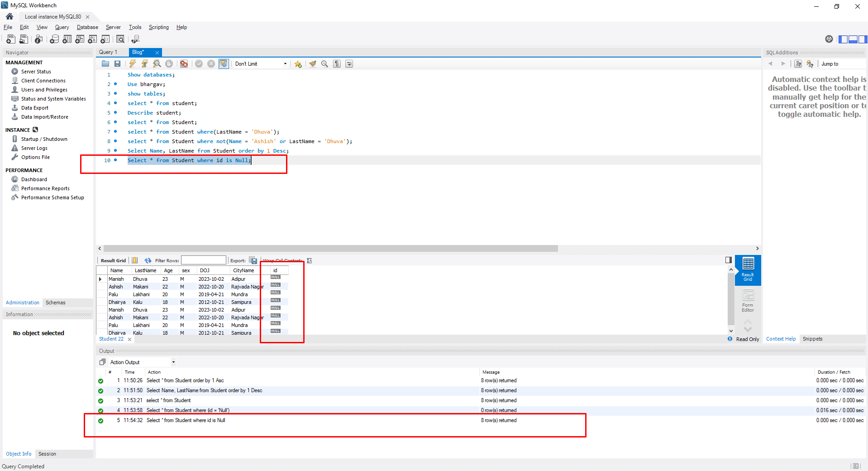Click the Explain query plan icon
Screen dimensions: 868x471
coord(157,64)
